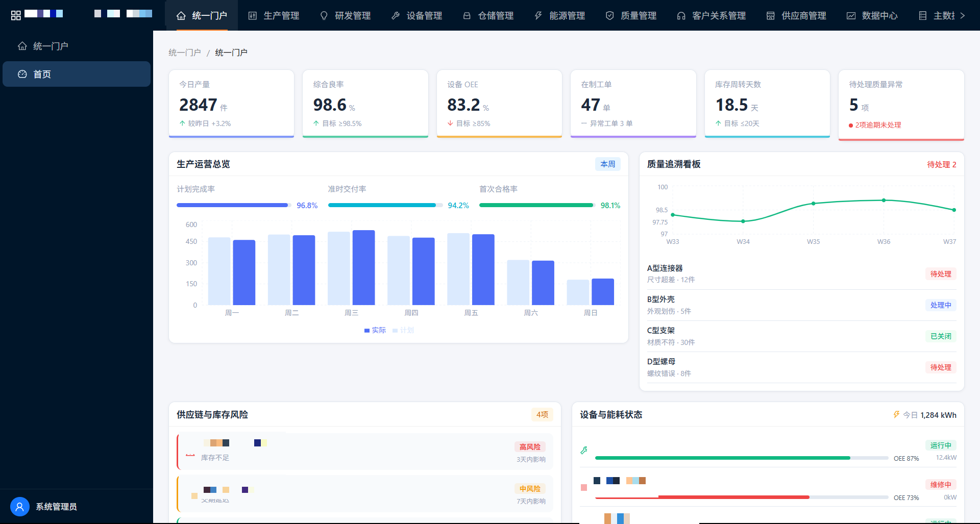Click the lightning icon beside 今日 1,284 kWh
This screenshot has width=980, height=524.
click(x=896, y=415)
